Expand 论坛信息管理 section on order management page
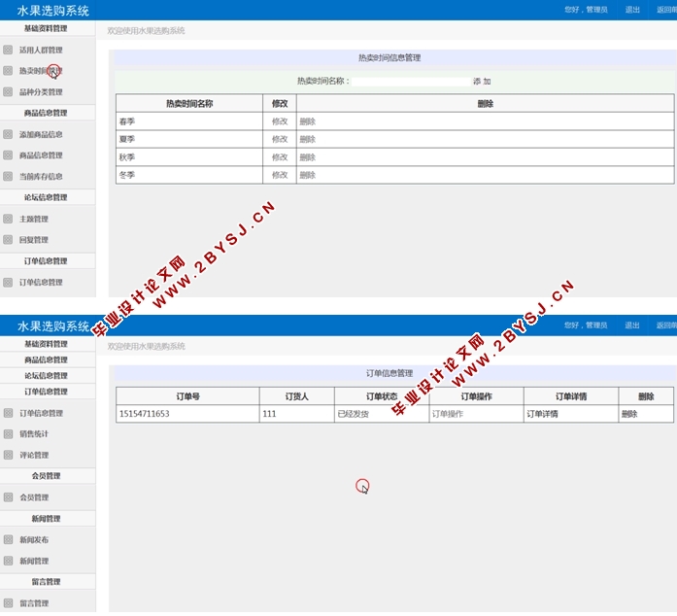Screen dimensions: 677x616 [46, 376]
